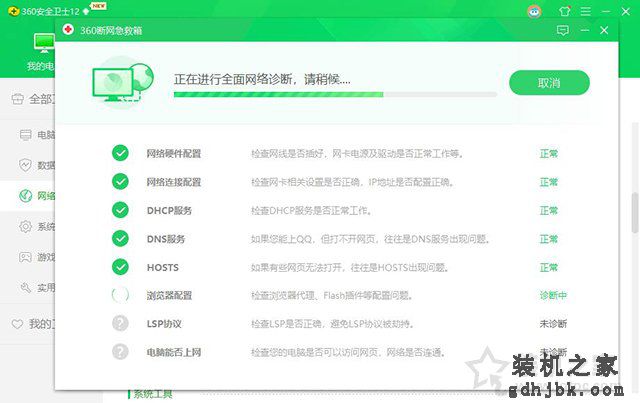Minimize the 360断网急救箱 dialog

584,30
